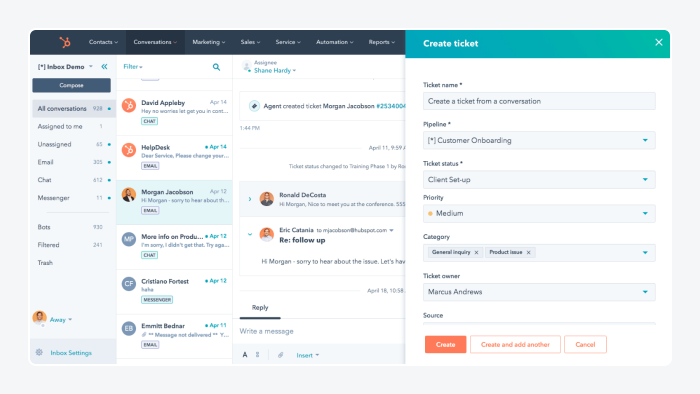Collapse the inbox sidebar with double chevron
The height and width of the screenshot is (394, 700).
(104, 66)
